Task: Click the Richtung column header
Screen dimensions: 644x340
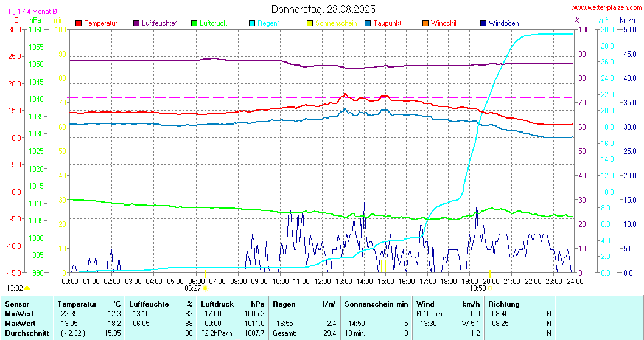Action: pyautogui.click(x=504, y=304)
